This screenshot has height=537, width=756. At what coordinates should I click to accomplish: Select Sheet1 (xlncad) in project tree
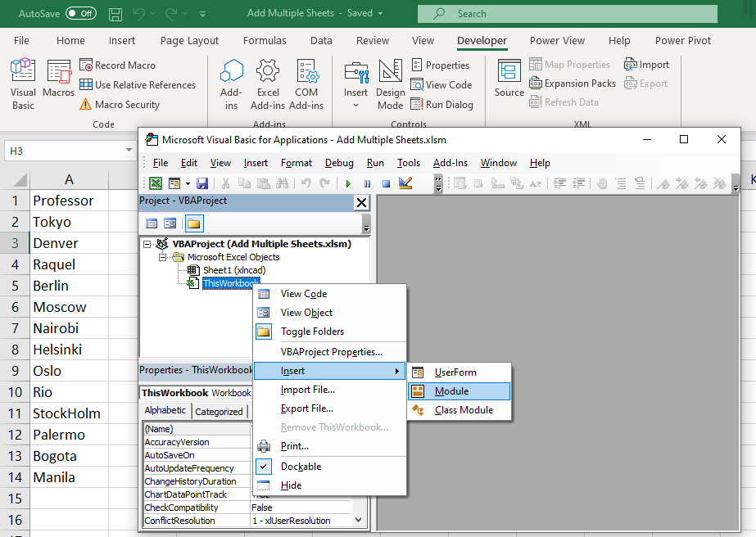(233, 270)
